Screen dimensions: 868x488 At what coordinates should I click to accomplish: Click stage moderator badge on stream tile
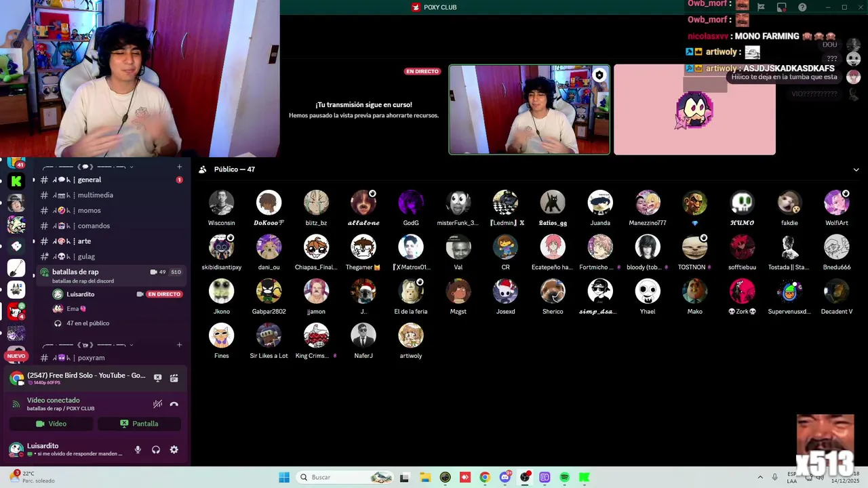[599, 75]
